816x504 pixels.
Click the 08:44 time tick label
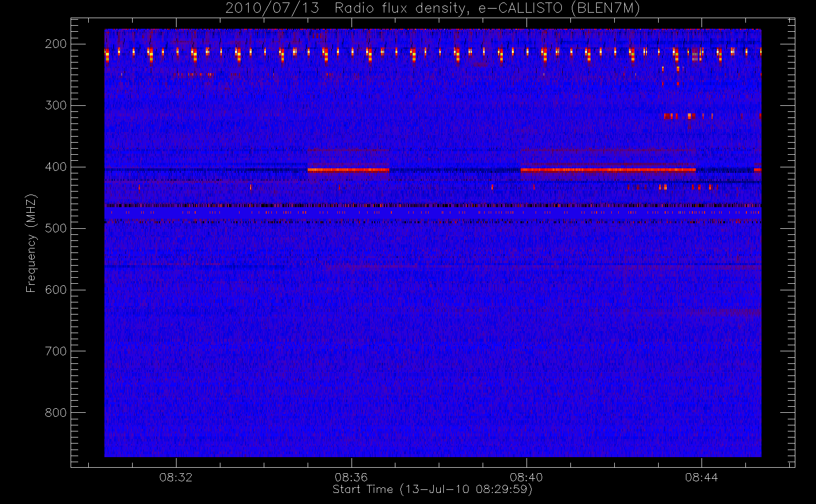702,477
